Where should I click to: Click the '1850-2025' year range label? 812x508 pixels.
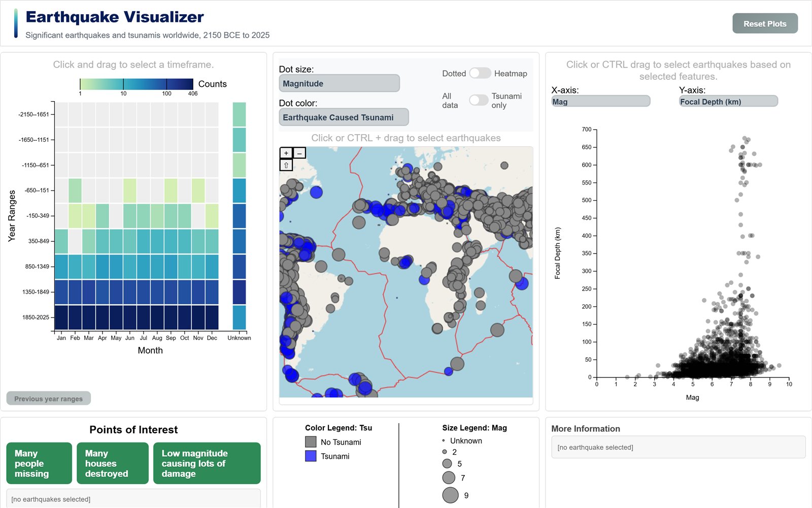coord(36,317)
